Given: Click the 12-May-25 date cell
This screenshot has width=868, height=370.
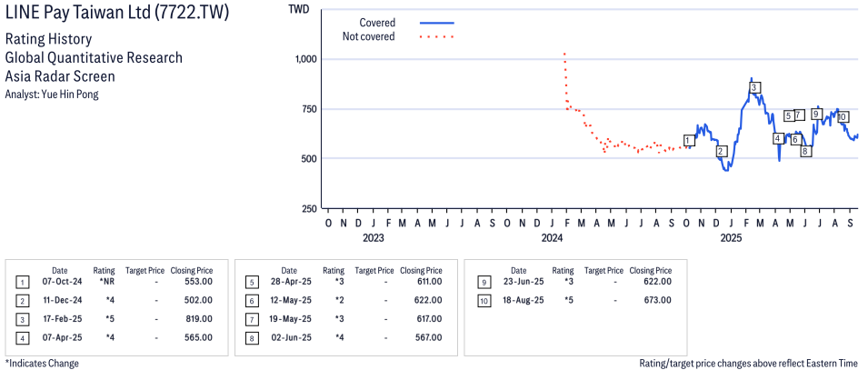Looking at the screenshot, I should (x=289, y=300).
